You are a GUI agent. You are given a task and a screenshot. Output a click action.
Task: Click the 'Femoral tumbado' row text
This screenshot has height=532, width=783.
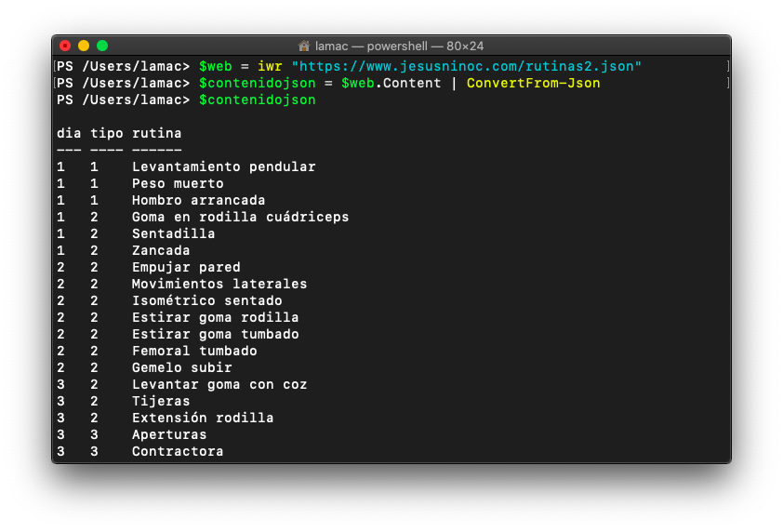[x=194, y=352]
